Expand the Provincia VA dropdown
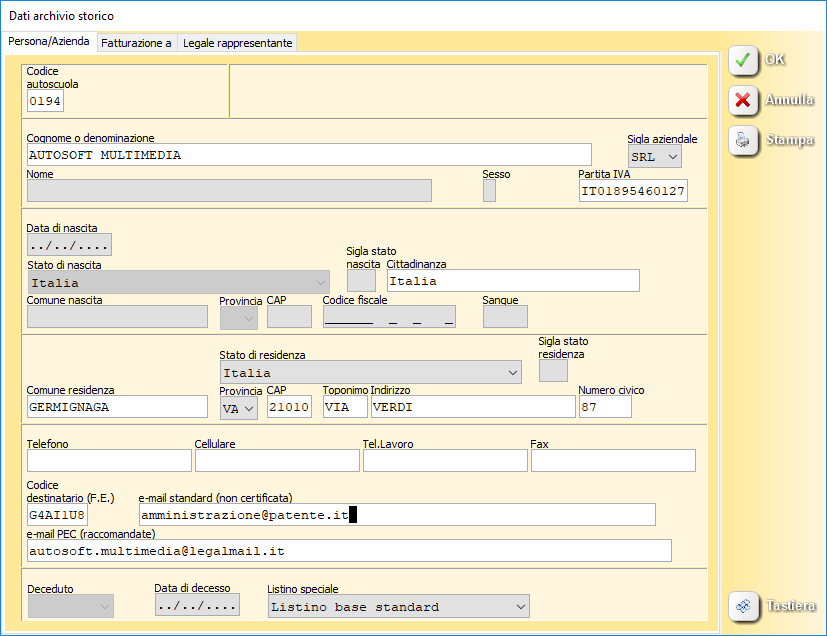 point(249,407)
